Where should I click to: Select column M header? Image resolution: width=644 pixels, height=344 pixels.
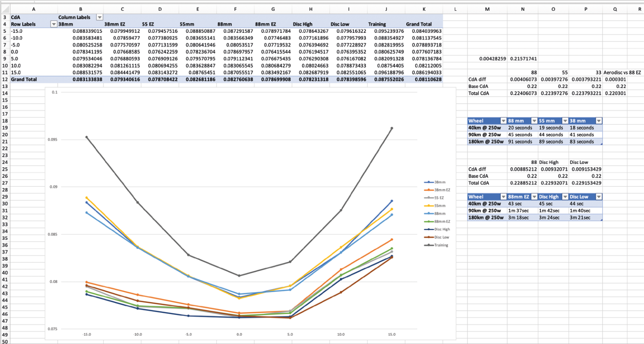[487, 8]
